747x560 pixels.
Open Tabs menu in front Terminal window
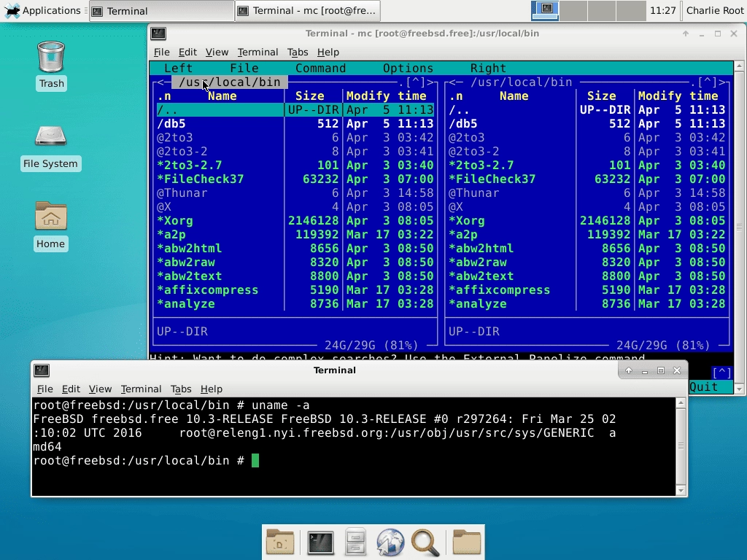click(181, 389)
